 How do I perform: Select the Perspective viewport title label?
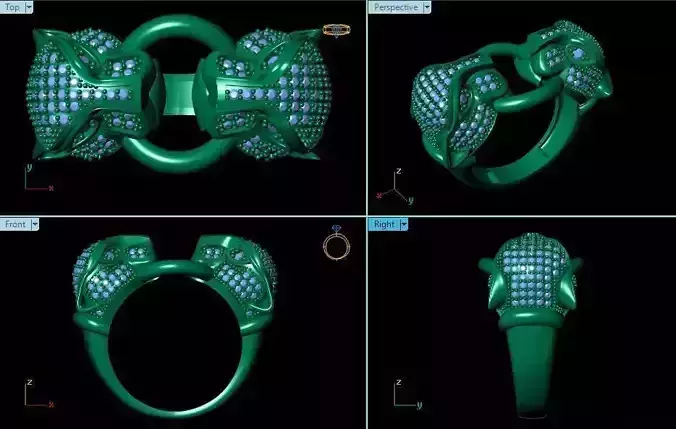[x=396, y=7]
